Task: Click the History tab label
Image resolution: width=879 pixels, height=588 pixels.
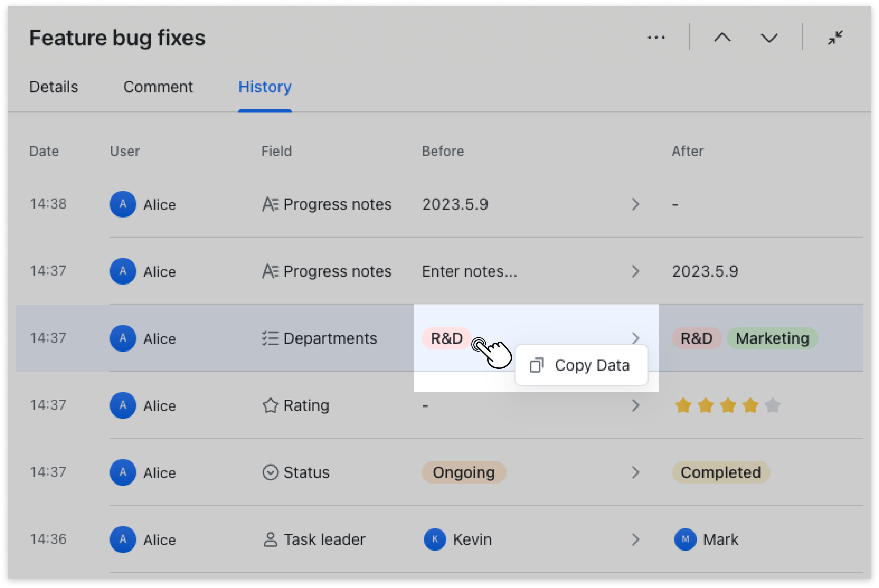Action: point(265,87)
